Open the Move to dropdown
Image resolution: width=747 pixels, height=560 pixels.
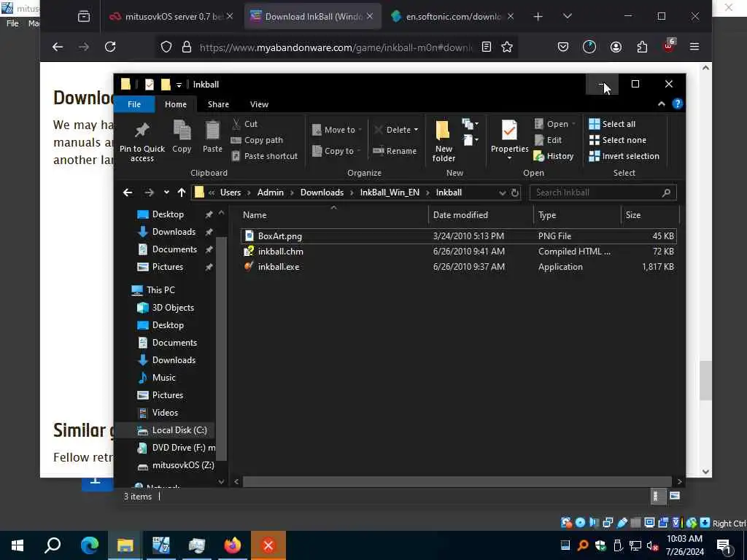pos(337,130)
